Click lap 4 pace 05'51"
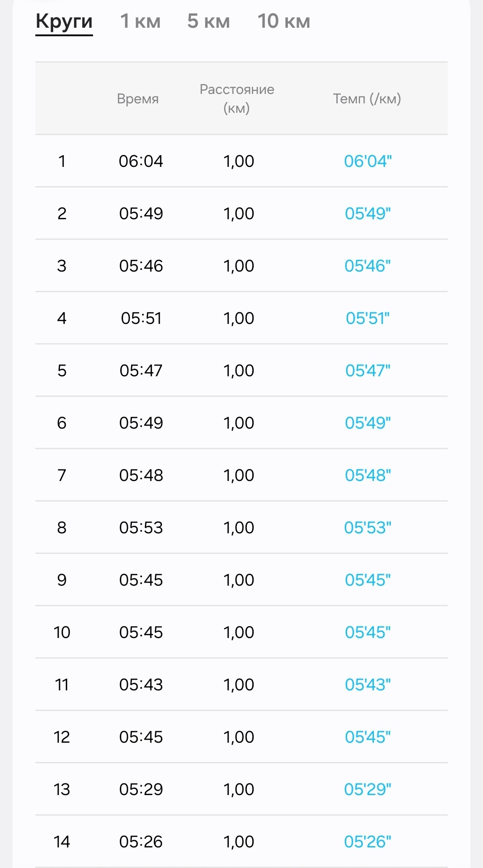 coord(368,318)
